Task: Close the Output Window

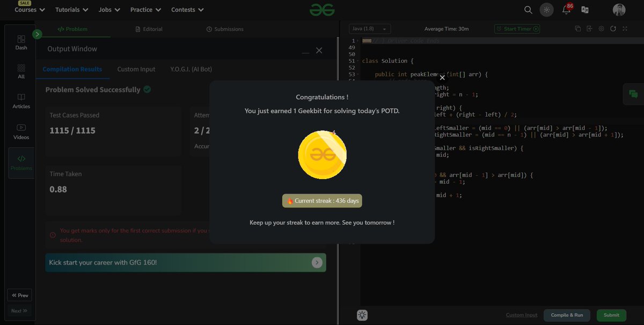Action: coord(319,50)
